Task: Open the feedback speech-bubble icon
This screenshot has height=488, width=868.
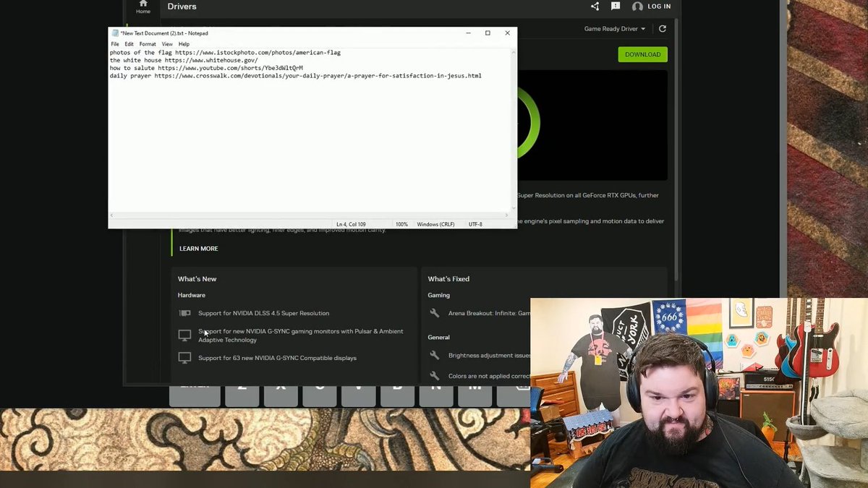Action: pos(616,7)
